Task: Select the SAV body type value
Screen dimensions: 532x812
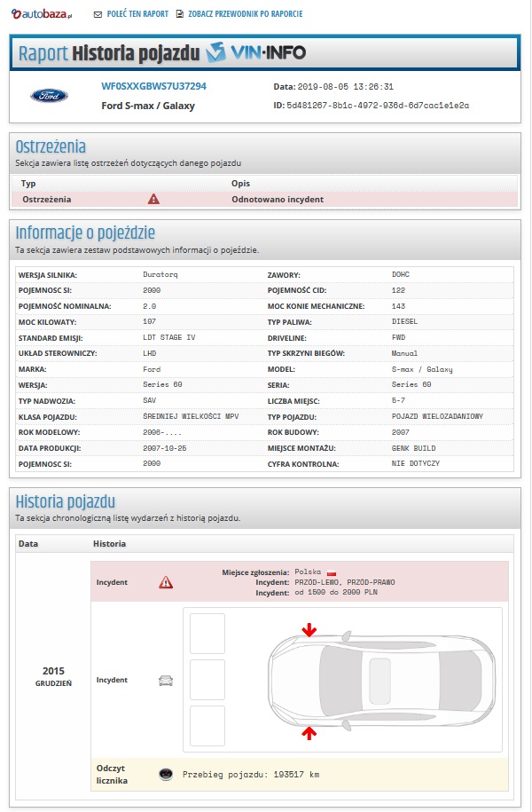Action: point(150,400)
